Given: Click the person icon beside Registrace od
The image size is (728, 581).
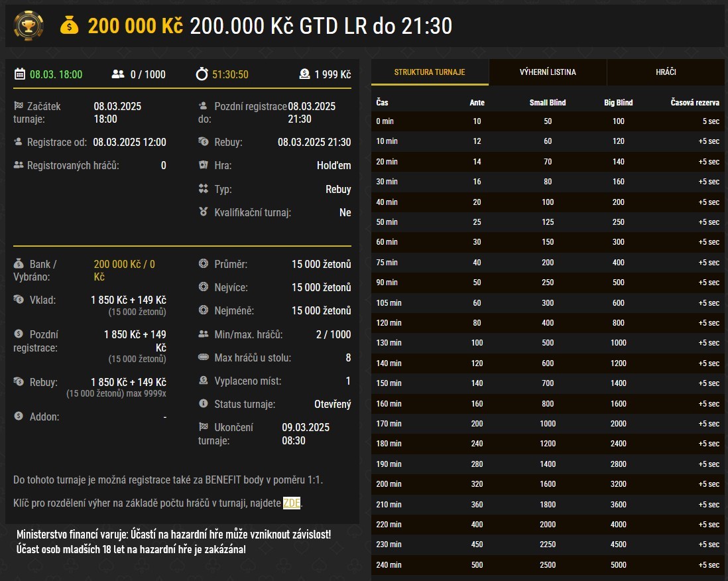Looking at the screenshot, I should point(18,142).
